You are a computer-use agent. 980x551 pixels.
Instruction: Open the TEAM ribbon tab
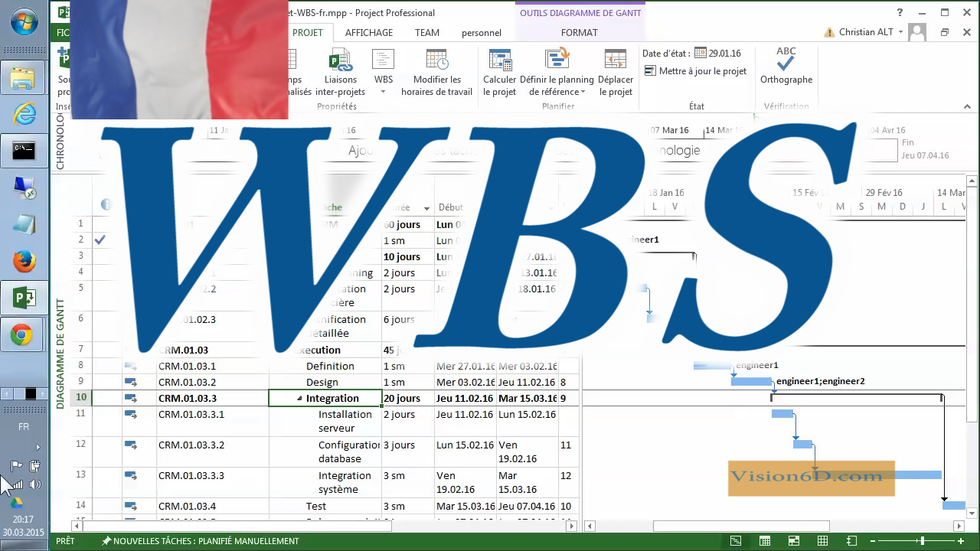tap(427, 33)
